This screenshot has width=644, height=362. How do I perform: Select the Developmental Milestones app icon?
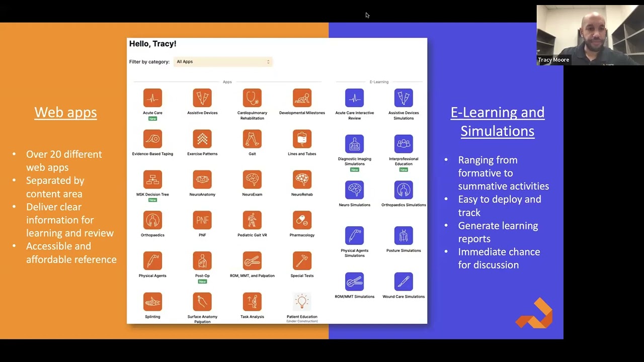[x=302, y=98]
